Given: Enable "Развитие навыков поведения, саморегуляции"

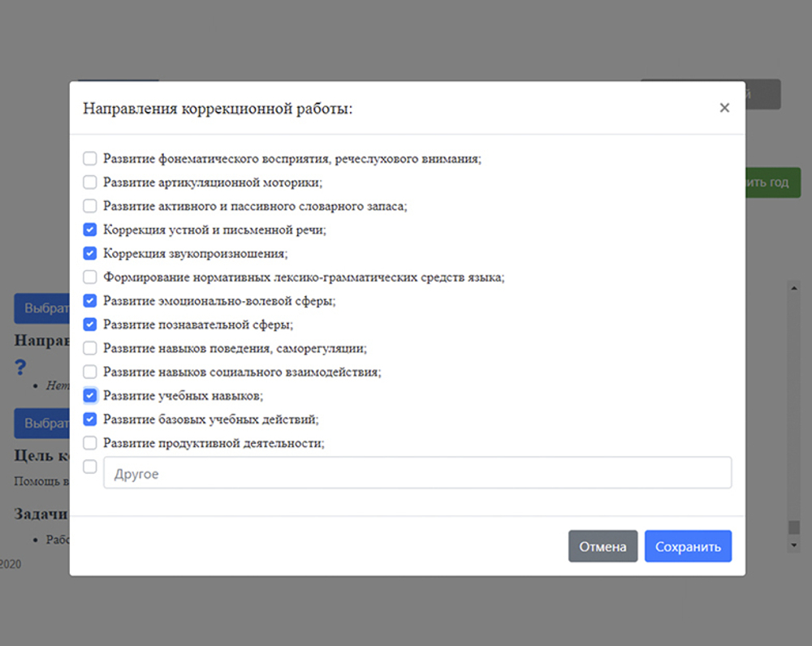Looking at the screenshot, I should [89, 347].
